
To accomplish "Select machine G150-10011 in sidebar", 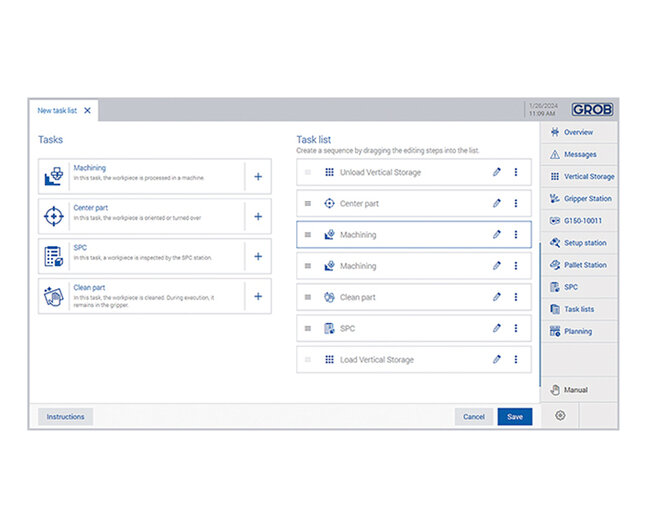I will coord(579,221).
